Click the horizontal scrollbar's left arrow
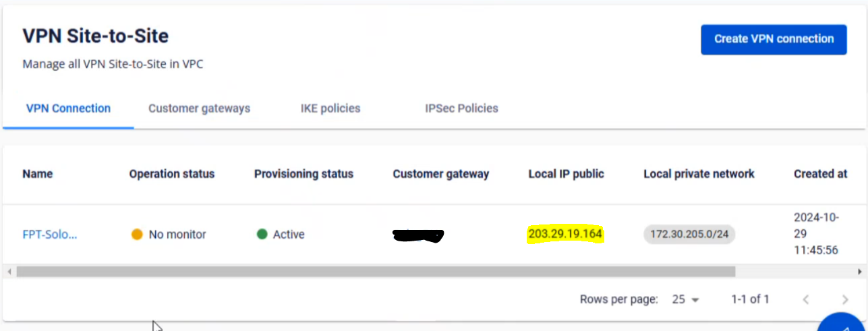Image resolution: width=868 pixels, height=331 pixels. (7, 272)
